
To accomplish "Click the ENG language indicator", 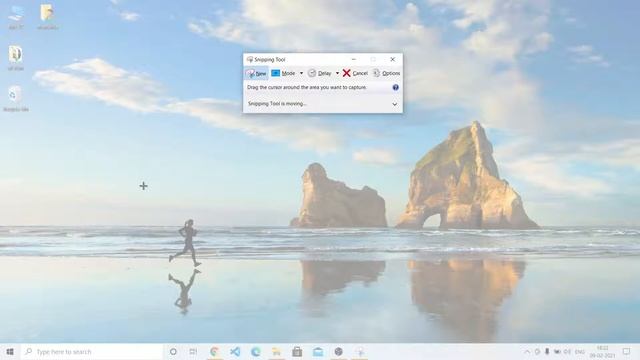I will pyautogui.click(x=580, y=351).
